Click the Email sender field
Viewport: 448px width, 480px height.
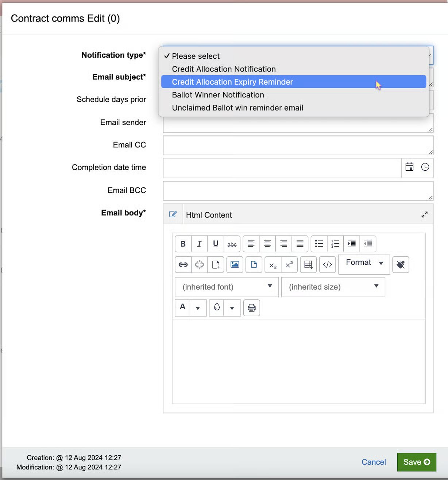298,125
